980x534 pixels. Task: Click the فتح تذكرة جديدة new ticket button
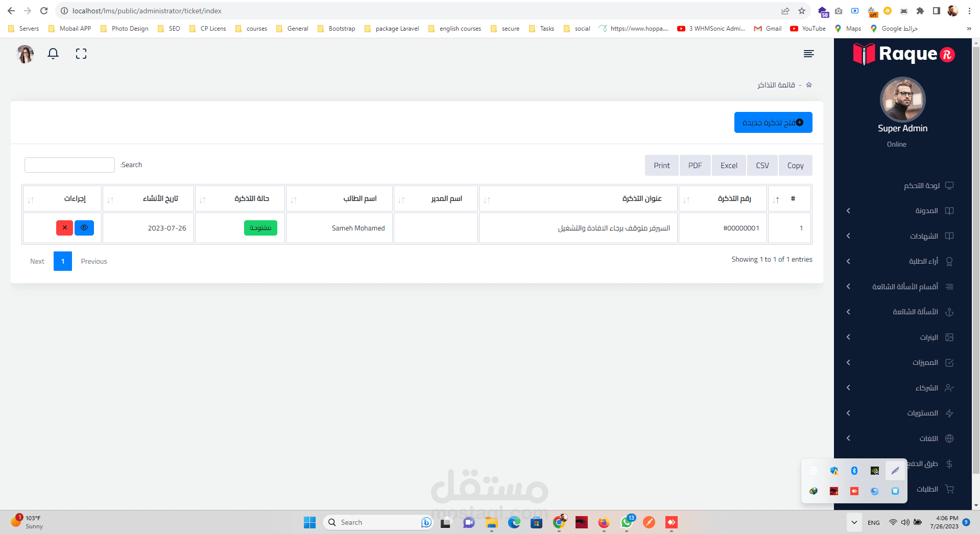click(x=773, y=123)
